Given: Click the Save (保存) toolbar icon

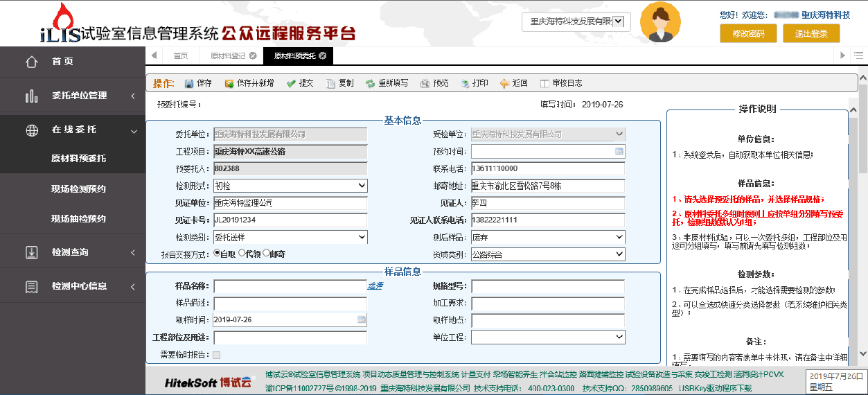Looking at the screenshot, I should [189, 83].
